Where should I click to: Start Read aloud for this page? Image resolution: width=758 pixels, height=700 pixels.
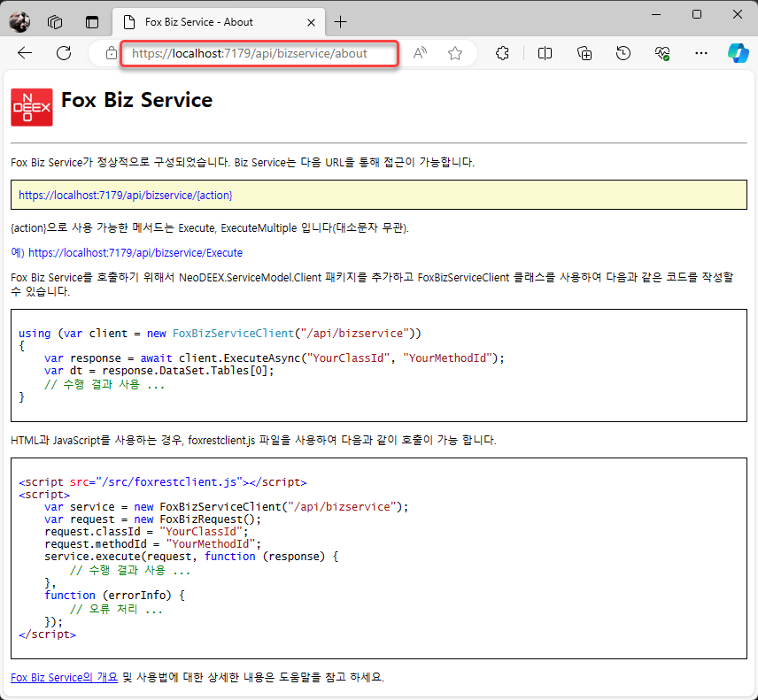(420, 53)
